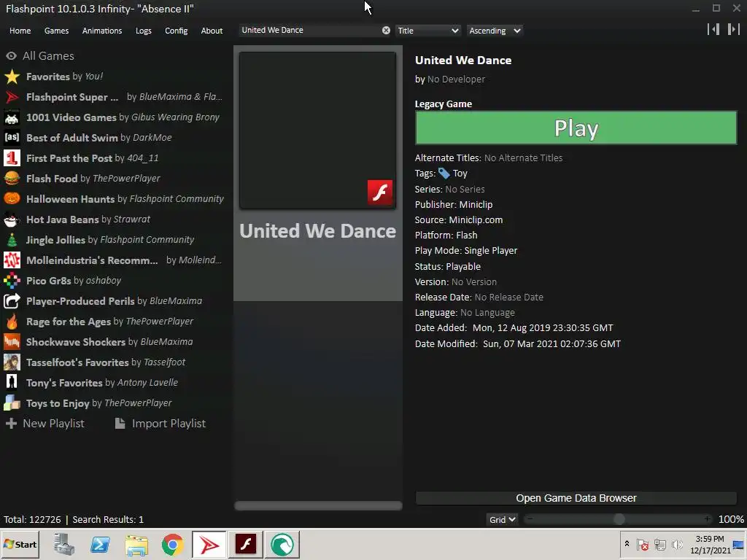Screen dimensions: 747x560
Task: Click the Toys to Enjoy blocks icon
Action: (12, 402)
